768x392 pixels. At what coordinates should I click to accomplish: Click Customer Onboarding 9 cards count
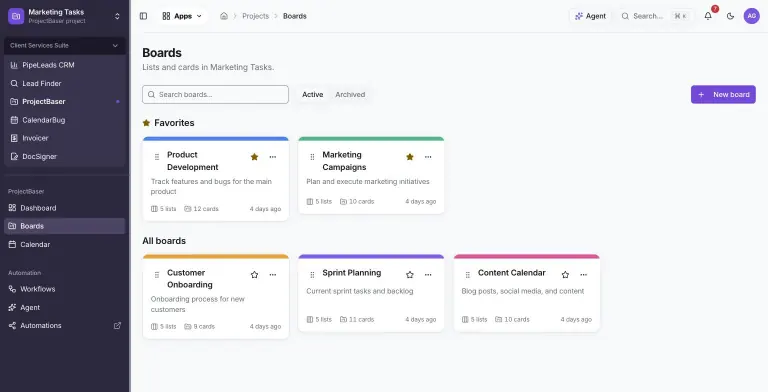pos(199,326)
